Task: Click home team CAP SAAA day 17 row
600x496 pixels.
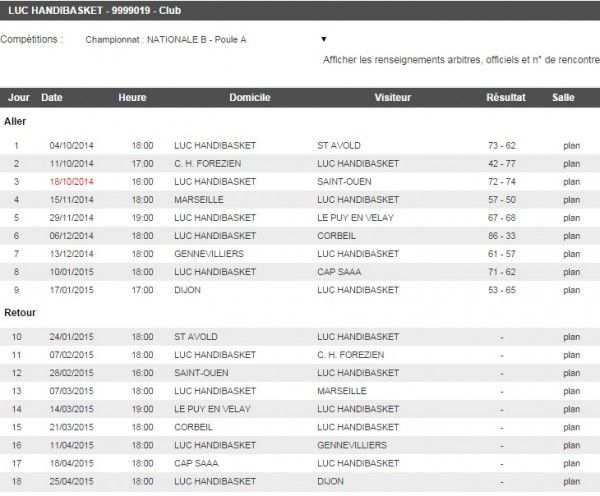Action: 196,463
